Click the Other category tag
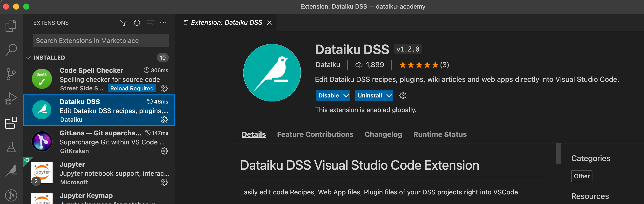This screenshot has width=644, height=204. pos(582,176)
